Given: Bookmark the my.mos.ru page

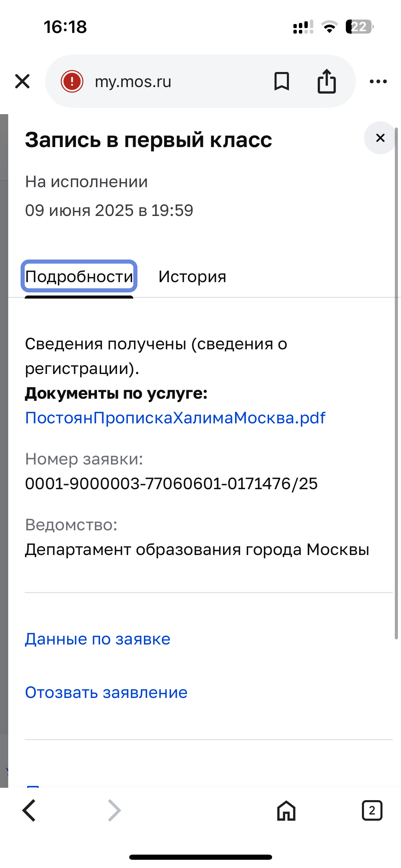Looking at the screenshot, I should 282,81.
